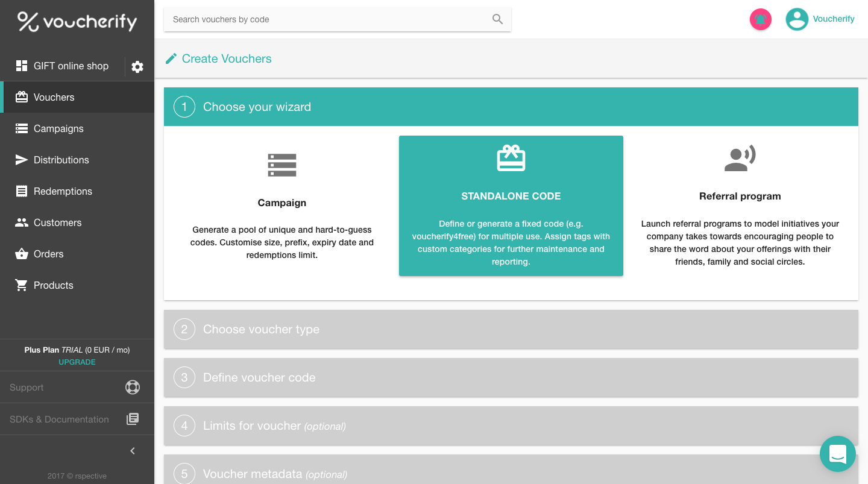This screenshot has width=868, height=484.
Task: Select the Campaign wizard title
Action: [x=282, y=203]
